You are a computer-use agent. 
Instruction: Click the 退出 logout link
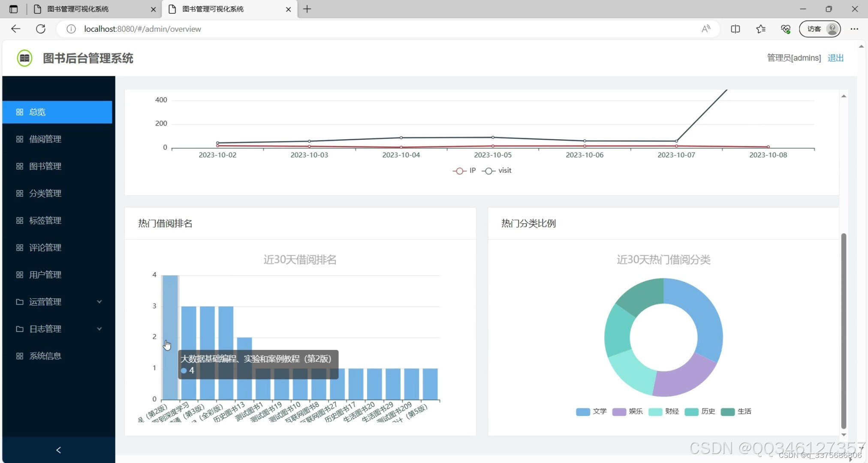point(835,58)
